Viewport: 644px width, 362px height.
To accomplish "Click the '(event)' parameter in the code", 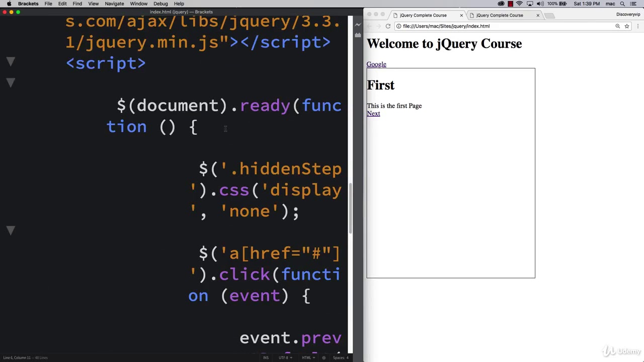I will coord(255,296).
